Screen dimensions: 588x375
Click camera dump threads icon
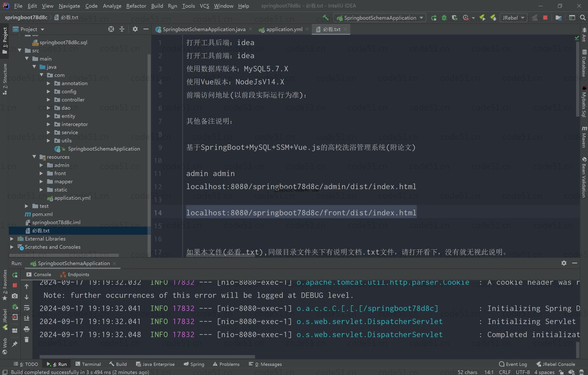[15, 296]
